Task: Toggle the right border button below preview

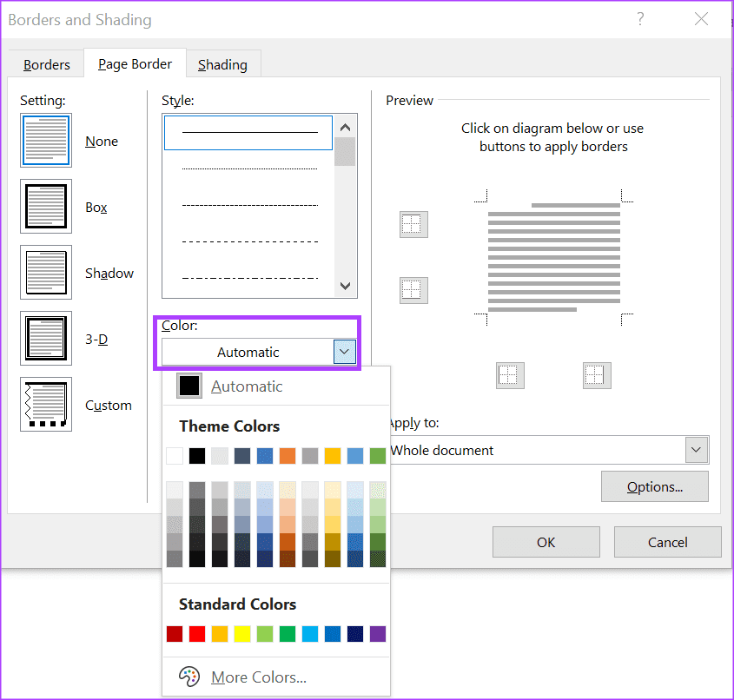Action: tap(597, 375)
